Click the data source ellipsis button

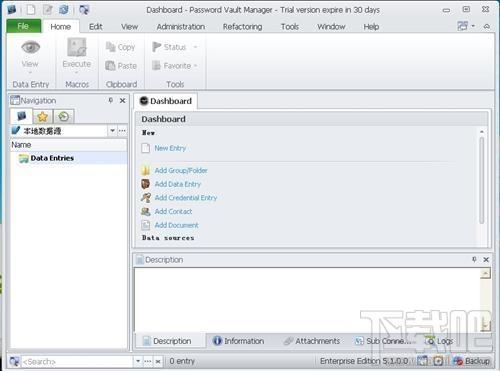tap(122, 130)
